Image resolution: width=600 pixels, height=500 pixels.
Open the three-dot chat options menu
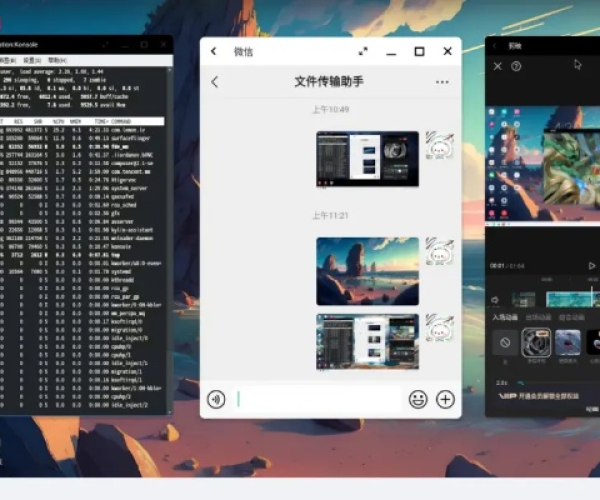click(442, 82)
